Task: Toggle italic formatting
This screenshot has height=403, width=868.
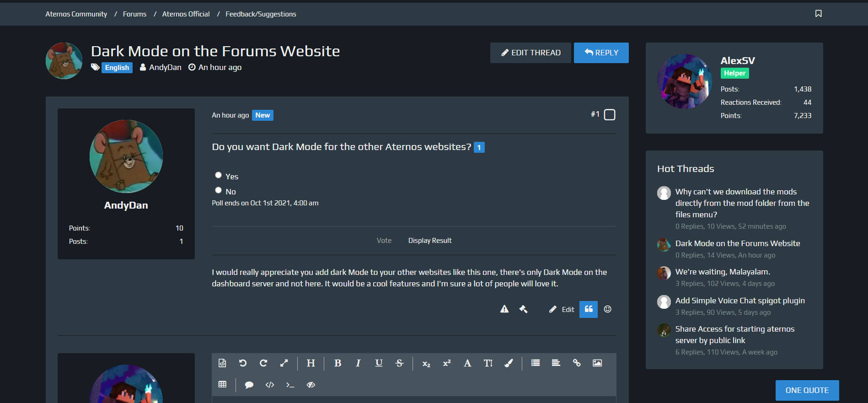Action: tap(358, 363)
